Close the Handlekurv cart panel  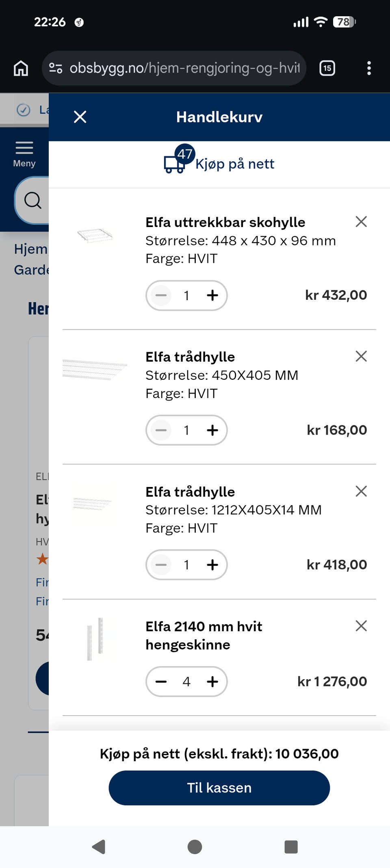point(80,117)
